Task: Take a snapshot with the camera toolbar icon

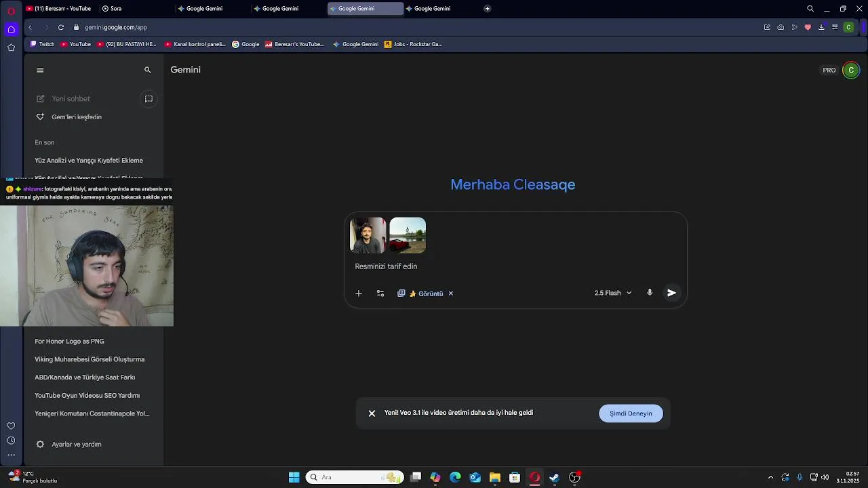Action: coord(781,27)
